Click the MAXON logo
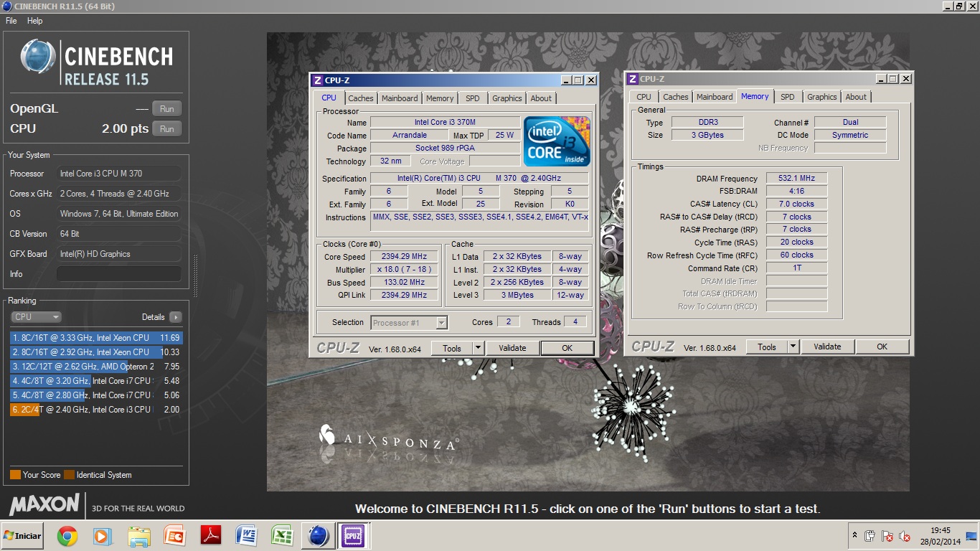This screenshot has width=980, height=551. 44,504
